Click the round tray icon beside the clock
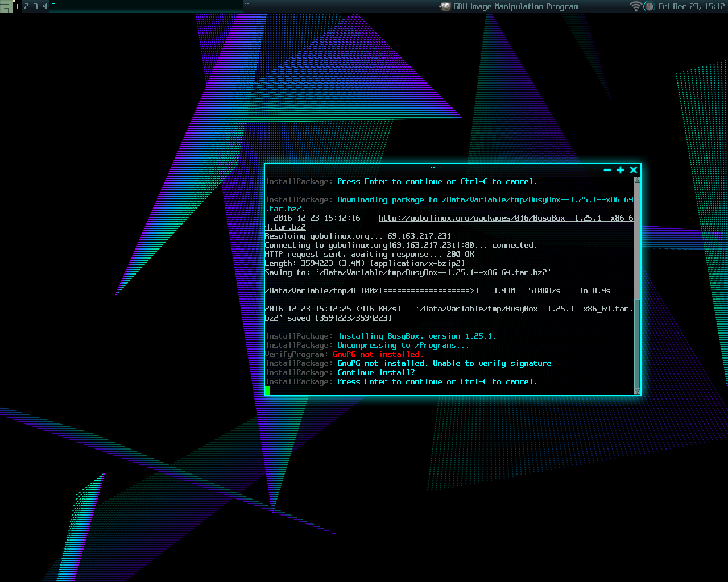Viewport: 728px width, 582px height. [x=649, y=6]
